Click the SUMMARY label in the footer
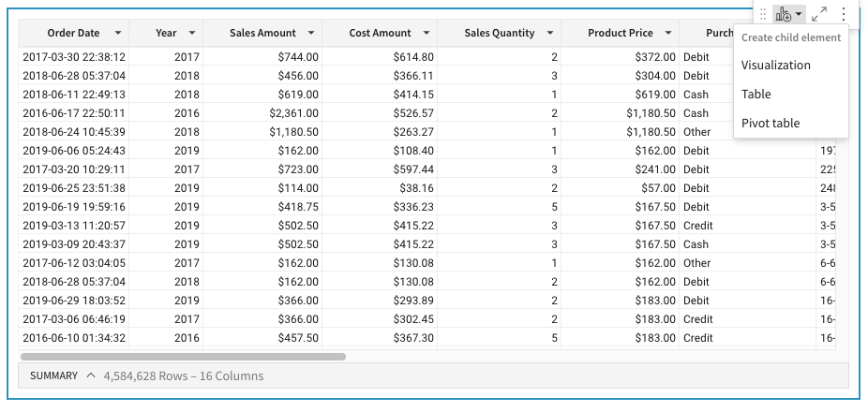This screenshot has width=868, height=412. point(53,375)
